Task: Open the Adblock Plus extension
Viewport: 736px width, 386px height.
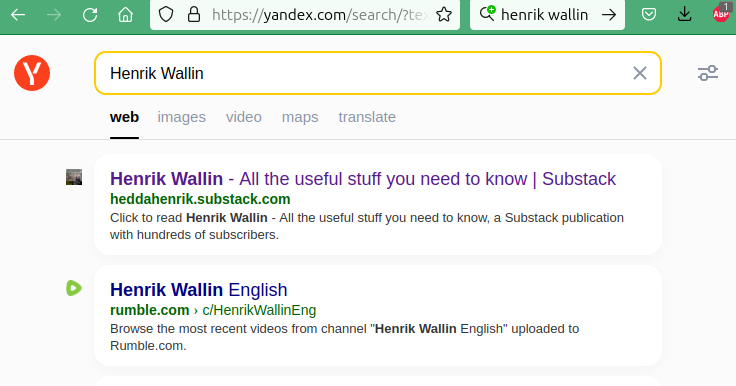Action: 721,14
